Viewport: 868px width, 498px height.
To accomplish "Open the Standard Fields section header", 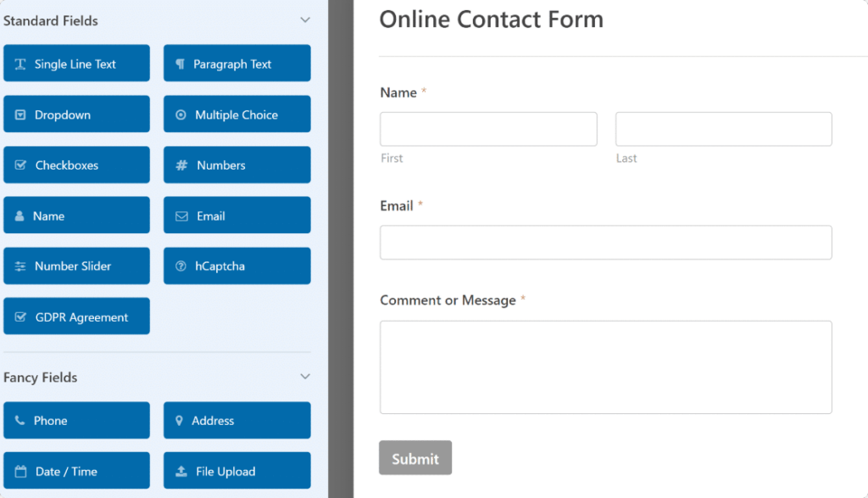I will point(53,20).
